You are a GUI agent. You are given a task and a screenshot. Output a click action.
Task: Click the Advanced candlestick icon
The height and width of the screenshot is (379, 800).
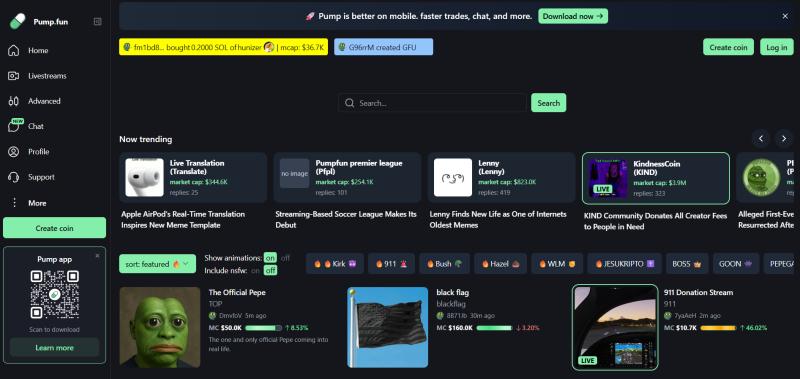coord(14,101)
